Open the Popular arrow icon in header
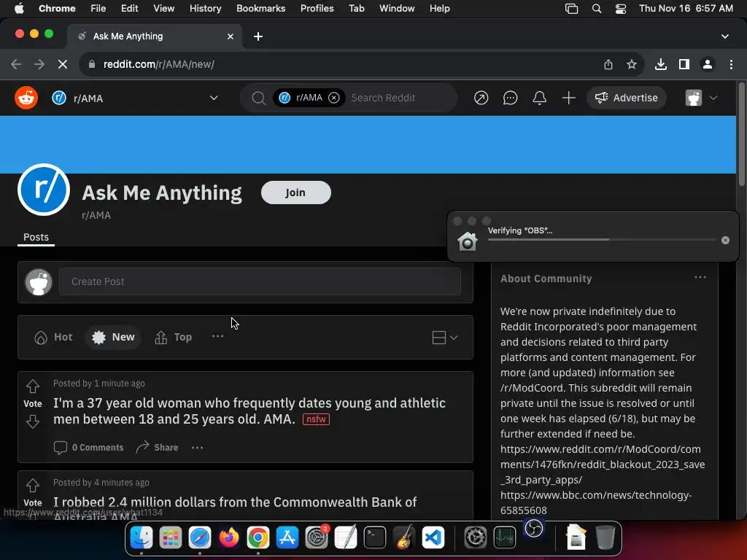The width and height of the screenshot is (747, 560). coord(481,98)
